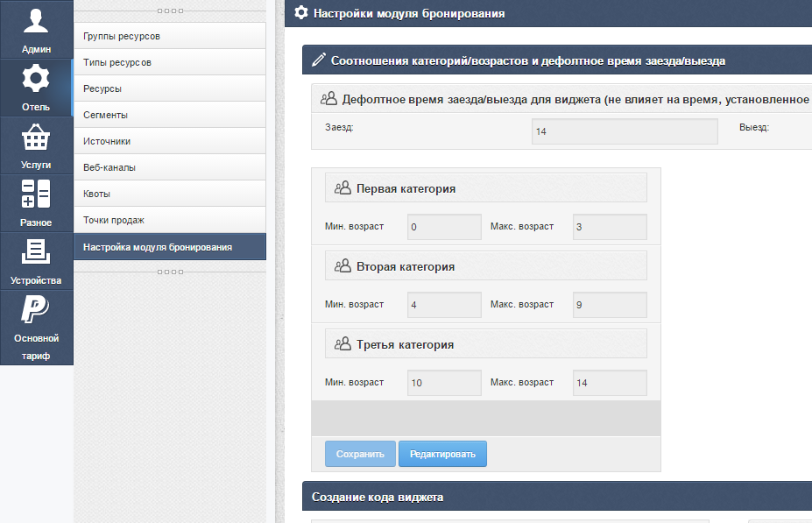This screenshot has width=812, height=523.
Task: Open the Админ user icon
Action: click(36, 21)
